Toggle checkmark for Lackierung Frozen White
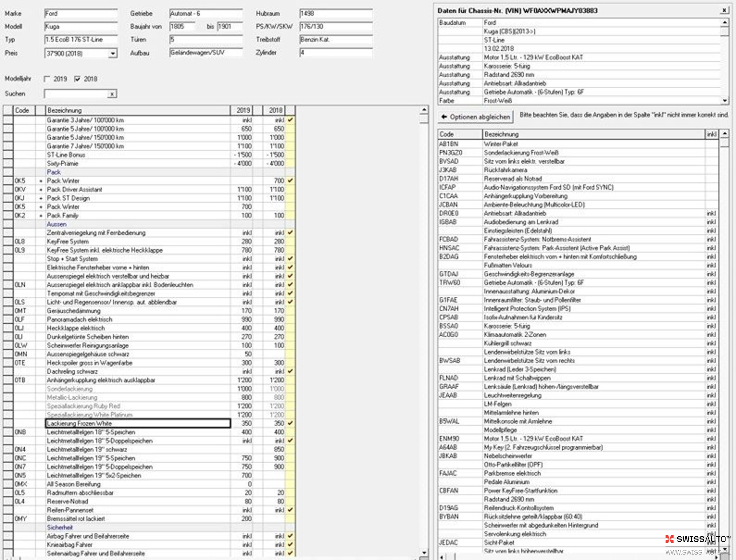 [290, 423]
